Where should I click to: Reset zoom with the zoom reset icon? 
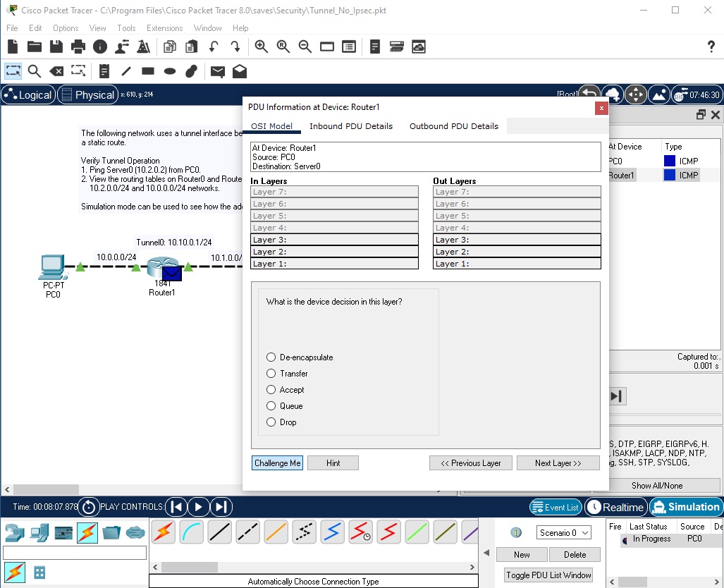(x=283, y=47)
